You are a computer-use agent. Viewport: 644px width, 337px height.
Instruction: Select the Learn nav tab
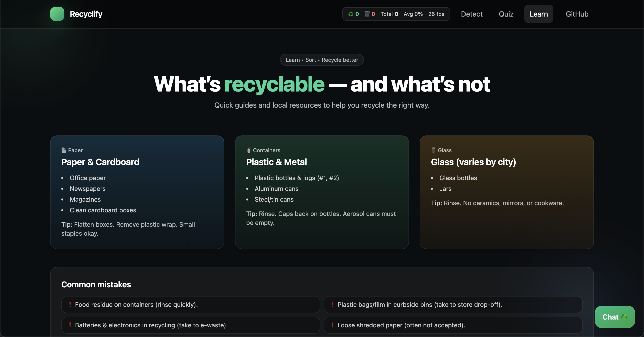click(x=538, y=14)
